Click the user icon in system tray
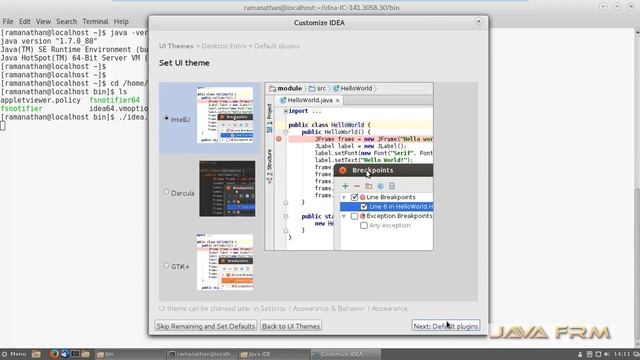The height and width of the screenshot is (360, 640). tap(580, 354)
